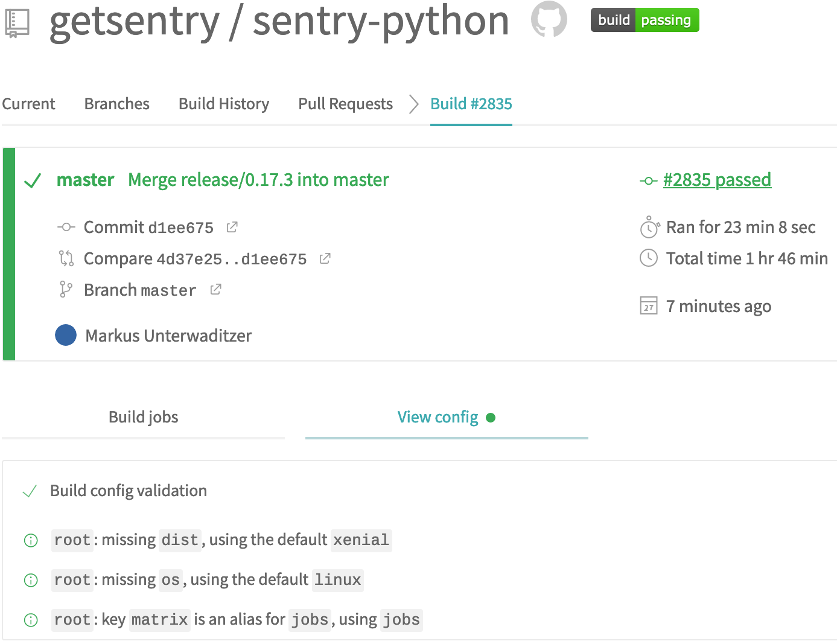The image size is (837, 644).
Task: Click green status dot beside View config
Action: tap(491, 418)
